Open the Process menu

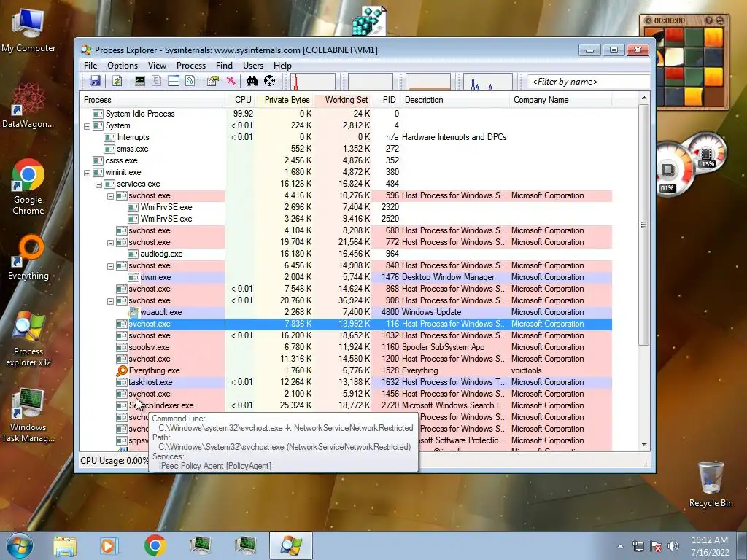191,65
